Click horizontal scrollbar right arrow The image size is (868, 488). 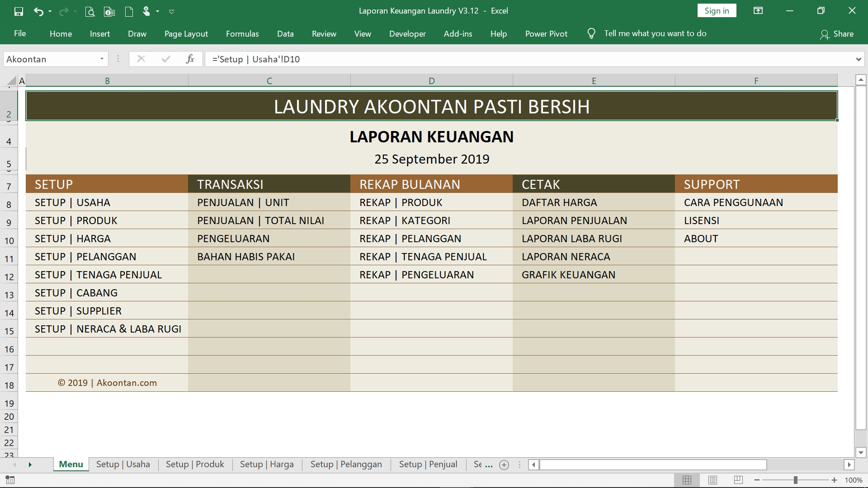click(849, 465)
